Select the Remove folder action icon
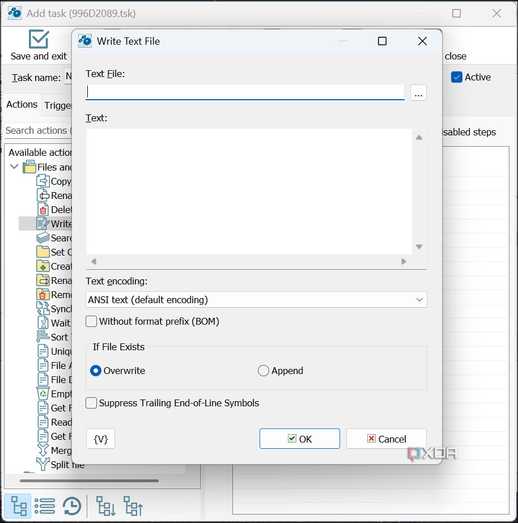Screen dimensions: 518x523 [x=43, y=295]
